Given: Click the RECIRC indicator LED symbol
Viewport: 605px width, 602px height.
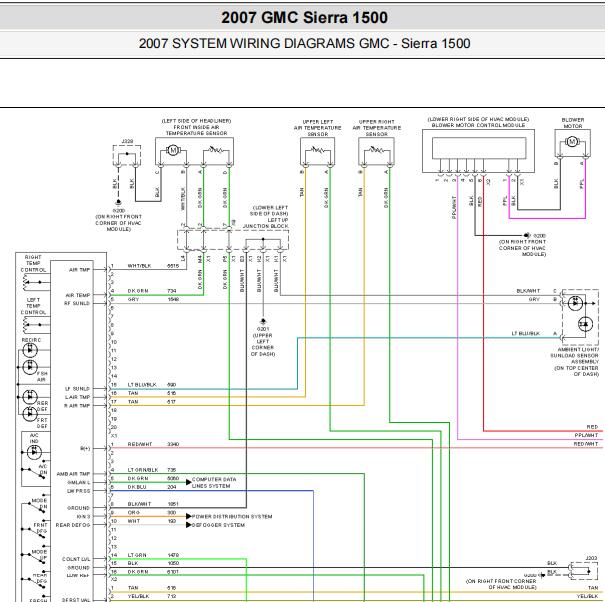Looking at the screenshot, I should pos(30,350).
